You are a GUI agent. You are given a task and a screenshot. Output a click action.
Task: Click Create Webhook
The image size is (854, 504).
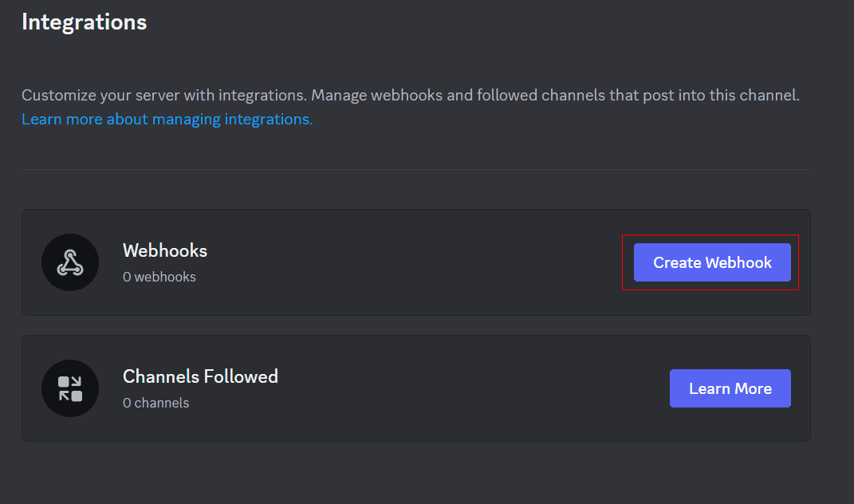click(710, 262)
